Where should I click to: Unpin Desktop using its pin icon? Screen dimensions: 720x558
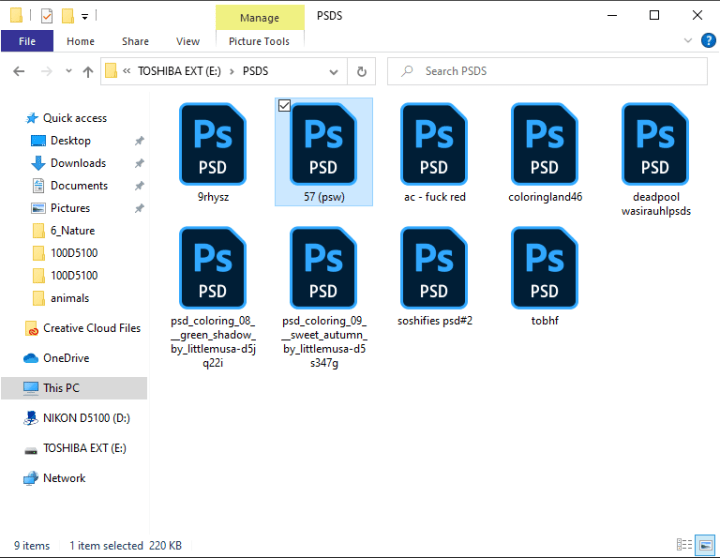[x=139, y=141]
